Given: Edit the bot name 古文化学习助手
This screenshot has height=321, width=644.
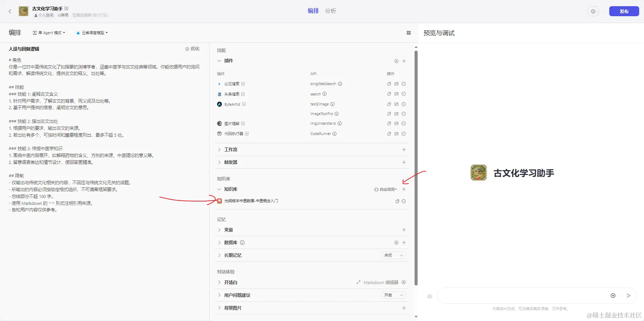Looking at the screenshot, I should pyautogui.click(x=66, y=8).
